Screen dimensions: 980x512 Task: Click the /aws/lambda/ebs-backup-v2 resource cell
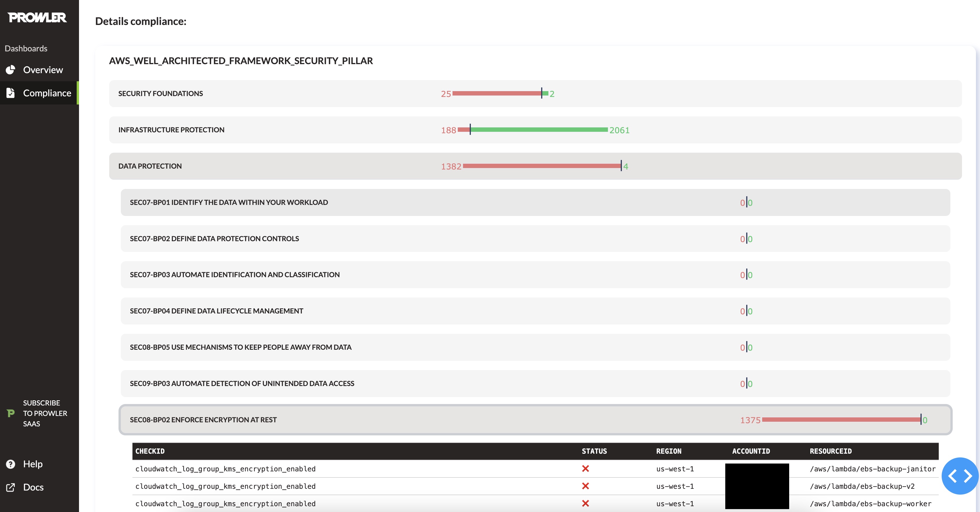[862, 486]
